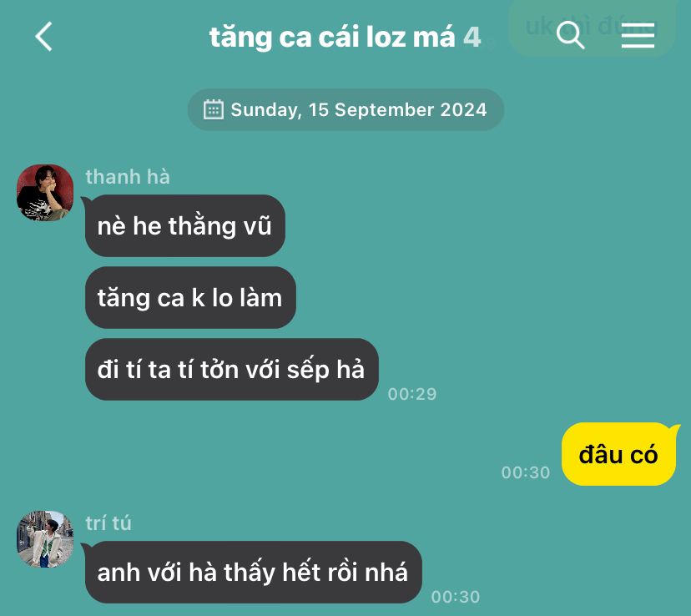The image size is (691, 616).
Task: Tap the calendar icon in date pill
Action: (x=214, y=109)
